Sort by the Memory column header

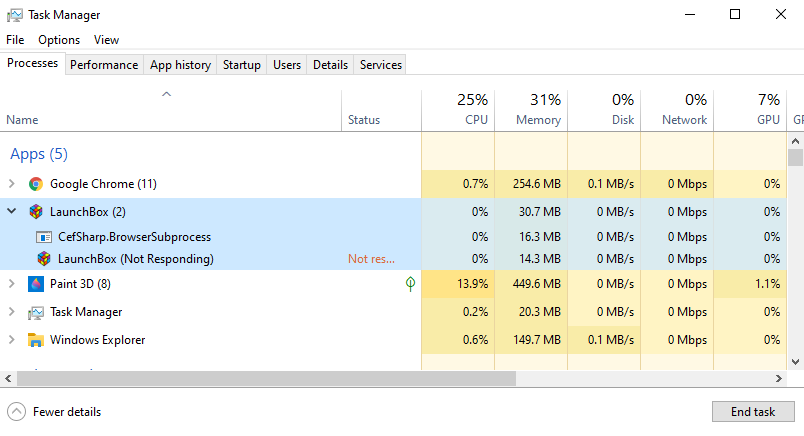531,110
